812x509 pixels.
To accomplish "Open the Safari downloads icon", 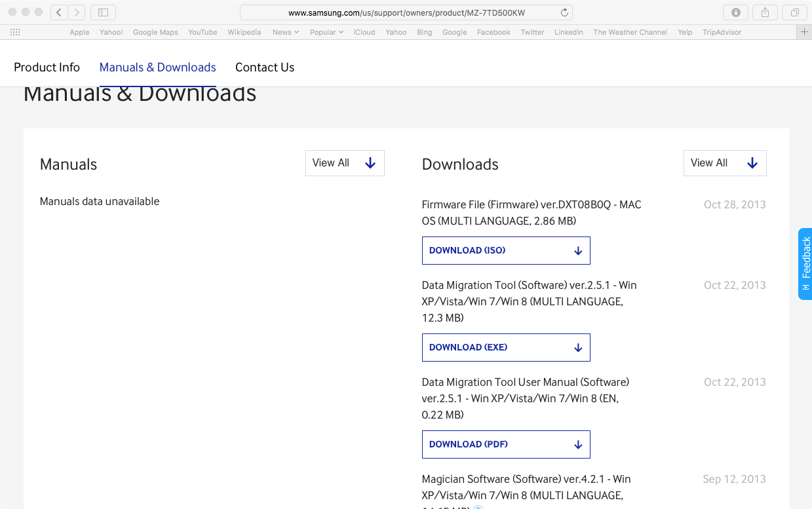I will point(736,12).
